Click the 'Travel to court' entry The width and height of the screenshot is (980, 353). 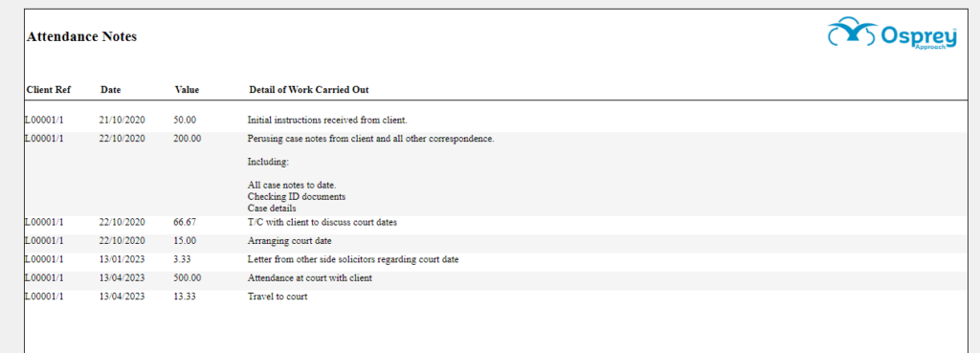click(278, 297)
